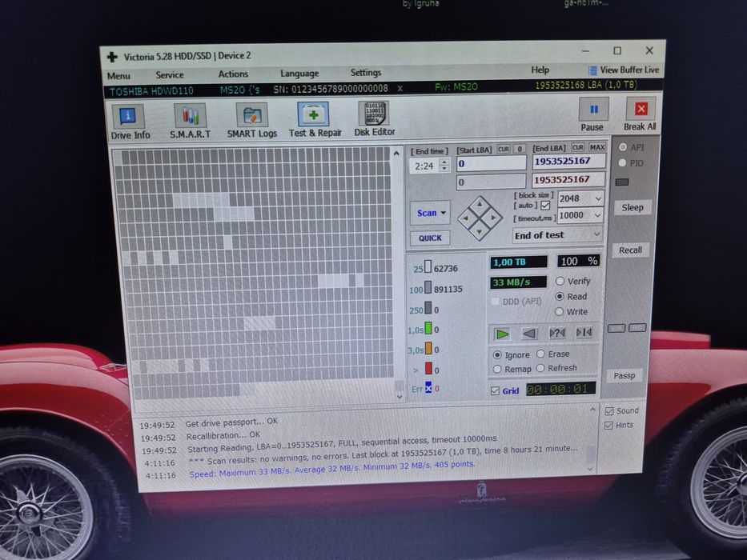Click the green 1,0s block color swatch
747x560 pixels.
pyautogui.click(x=428, y=329)
